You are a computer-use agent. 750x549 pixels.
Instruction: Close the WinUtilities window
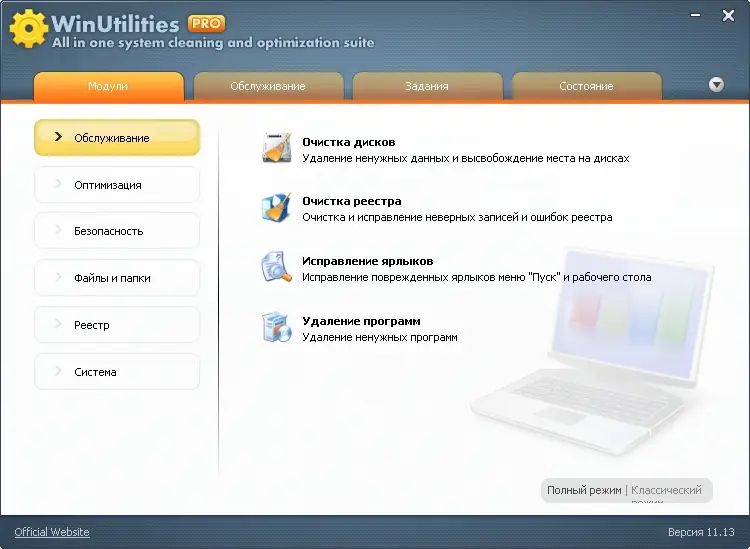[x=728, y=16]
